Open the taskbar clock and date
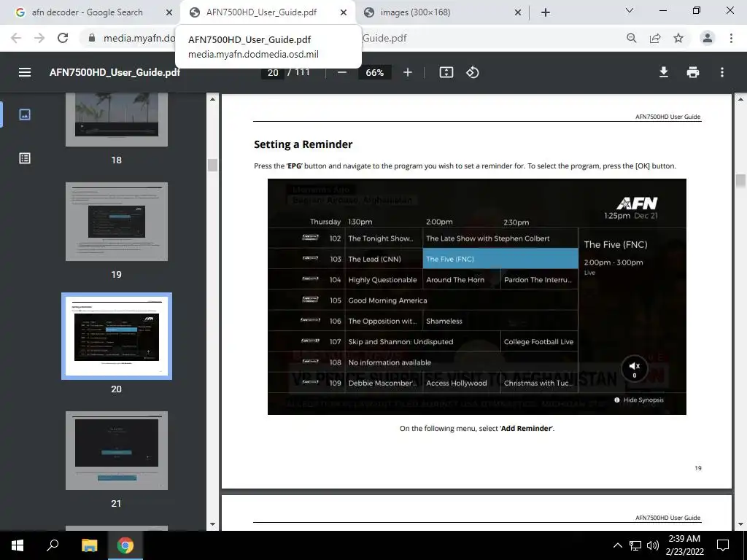 684,545
